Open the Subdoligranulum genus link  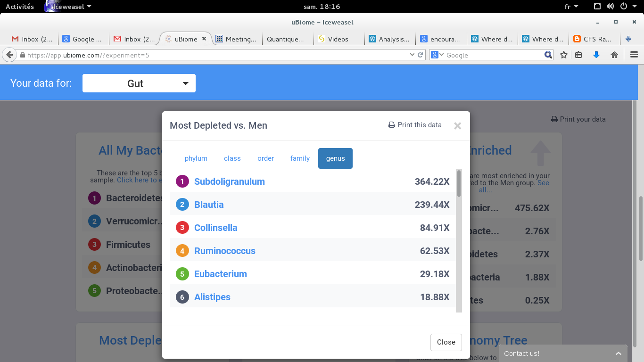(229, 181)
